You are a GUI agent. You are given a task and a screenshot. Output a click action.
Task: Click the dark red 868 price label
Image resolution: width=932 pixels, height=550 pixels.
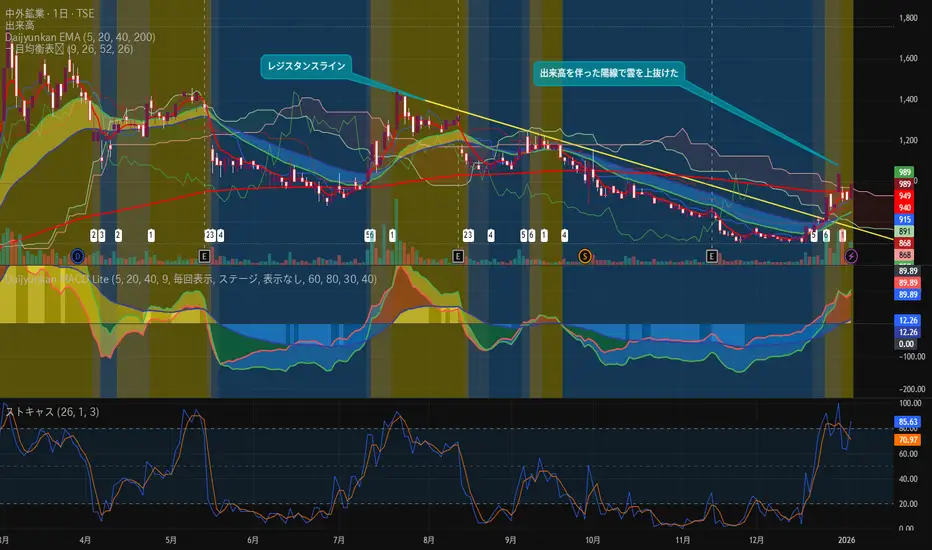coord(905,243)
